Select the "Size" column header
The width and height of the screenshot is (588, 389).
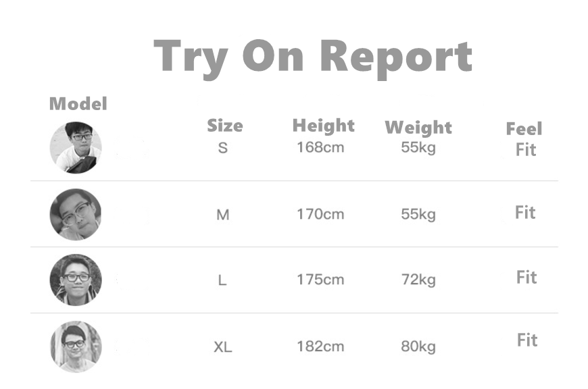224,126
